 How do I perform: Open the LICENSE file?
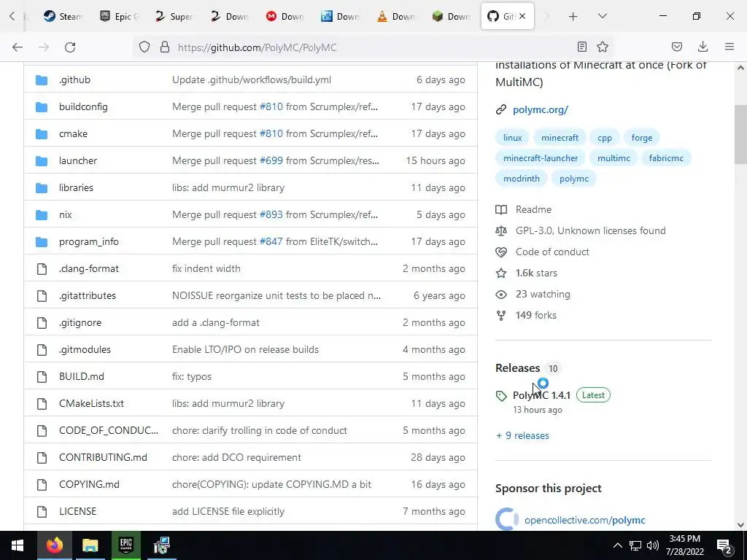click(77, 511)
